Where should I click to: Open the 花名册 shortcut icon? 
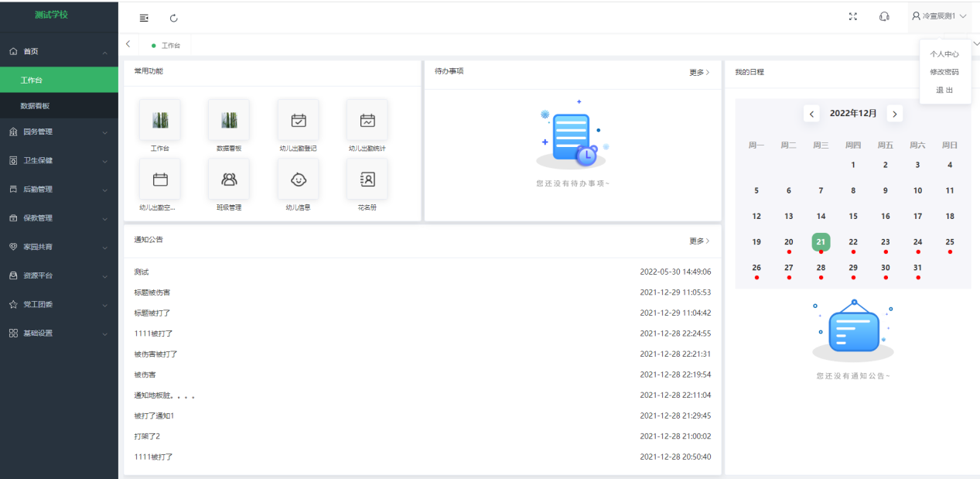(x=367, y=180)
